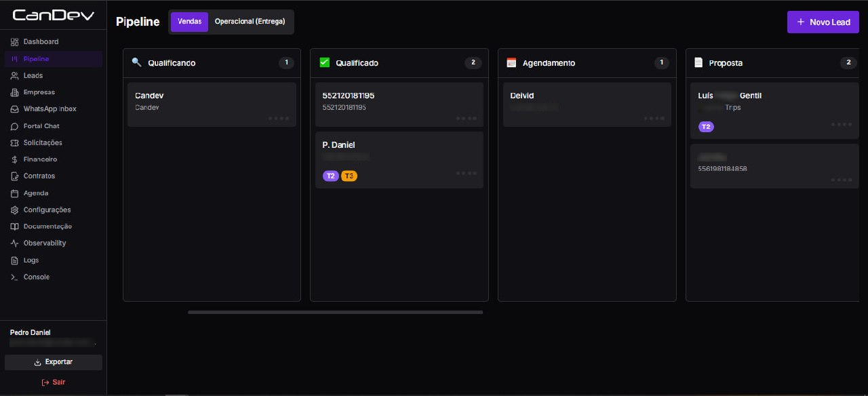Click the Financeiro dollar icon
Image resolution: width=868 pixels, height=396 pixels.
15,160
